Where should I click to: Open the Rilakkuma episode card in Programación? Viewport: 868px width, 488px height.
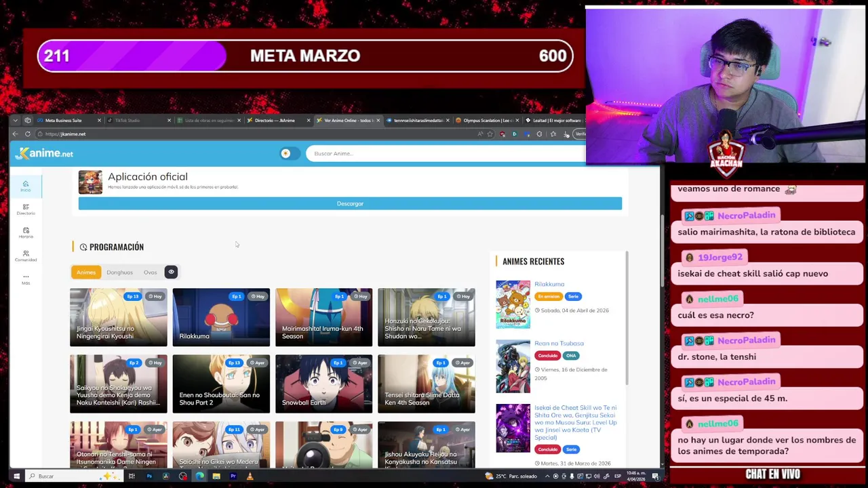pos(221,317)
